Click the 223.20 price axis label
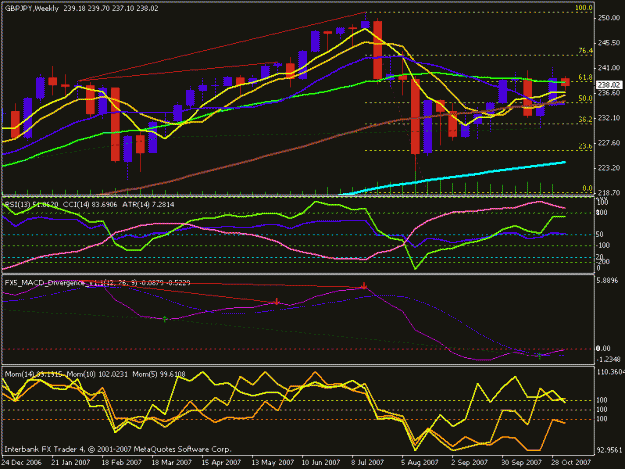The width and height of the screenshot is (625, 469). point(609,168)
